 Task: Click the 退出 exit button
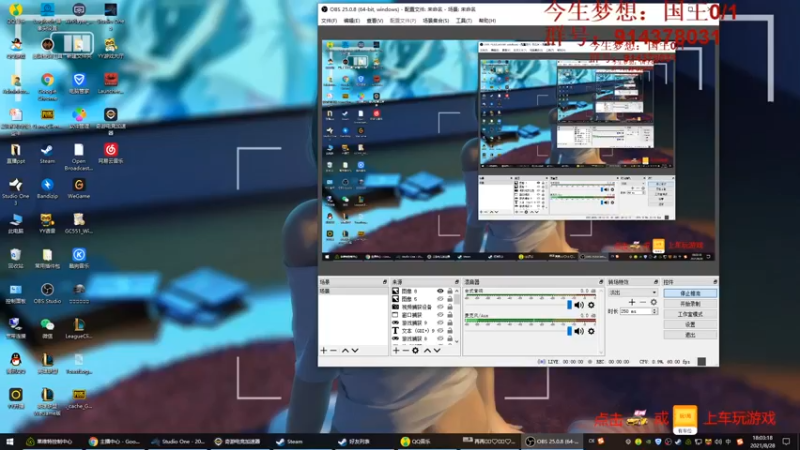[690, 335]
